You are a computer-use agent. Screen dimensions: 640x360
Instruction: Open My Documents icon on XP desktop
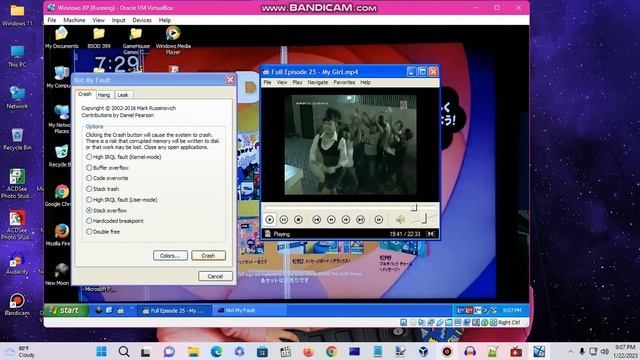point(62,38)
